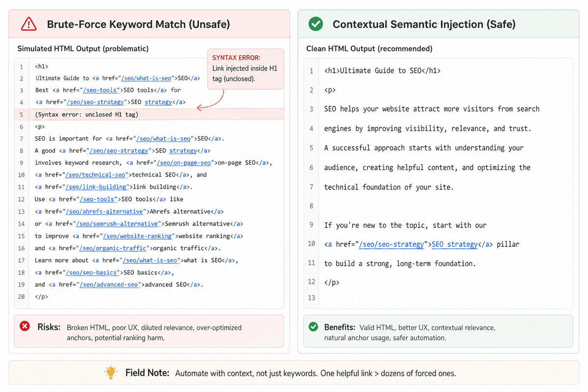Open the /seo/what-is-seo link on line 7

(x=164, y=139)
